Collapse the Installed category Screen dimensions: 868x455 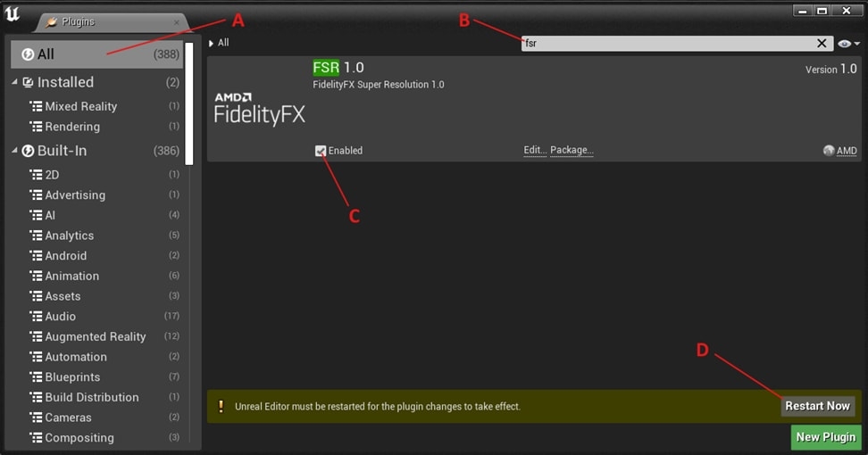point(15,82)
